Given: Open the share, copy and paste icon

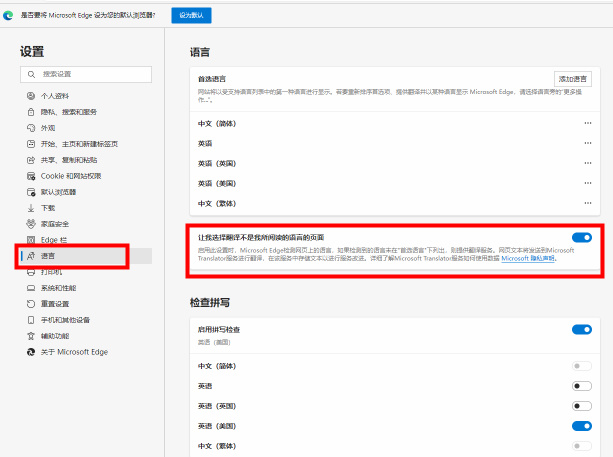Looking at the screenshot, I should 31,160.
